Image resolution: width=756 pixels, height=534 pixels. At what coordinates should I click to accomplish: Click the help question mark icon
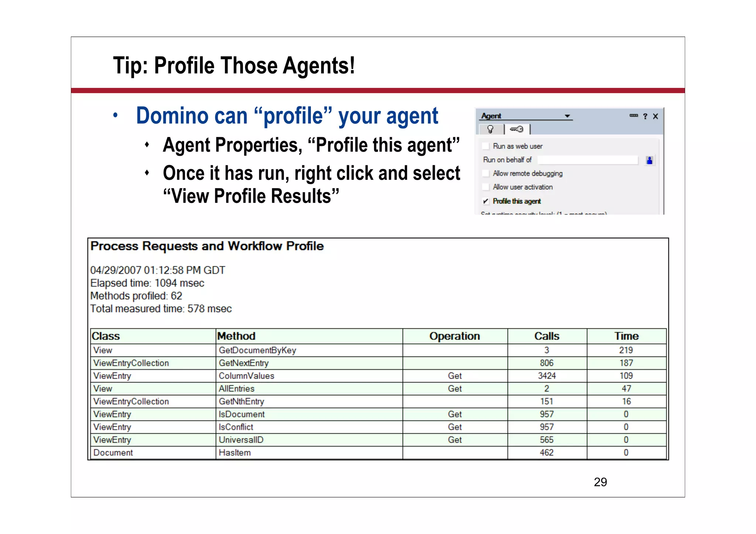pos(645,116)
